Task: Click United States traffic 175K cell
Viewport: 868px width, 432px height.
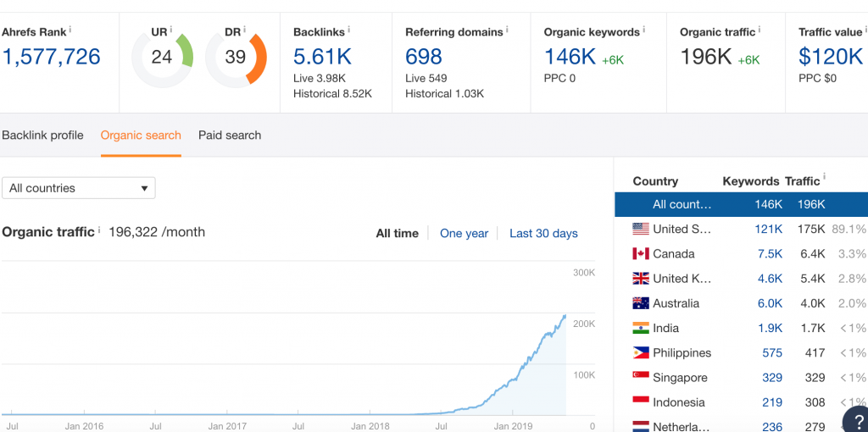Action: (x=811, y=229)
